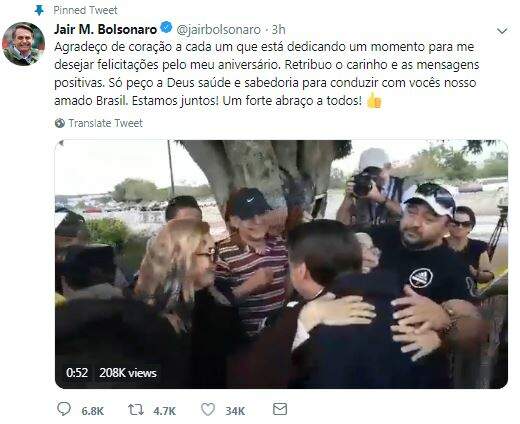Play the embedded video
This screenshot has width=520, height=424.
[x=281, y=264]
